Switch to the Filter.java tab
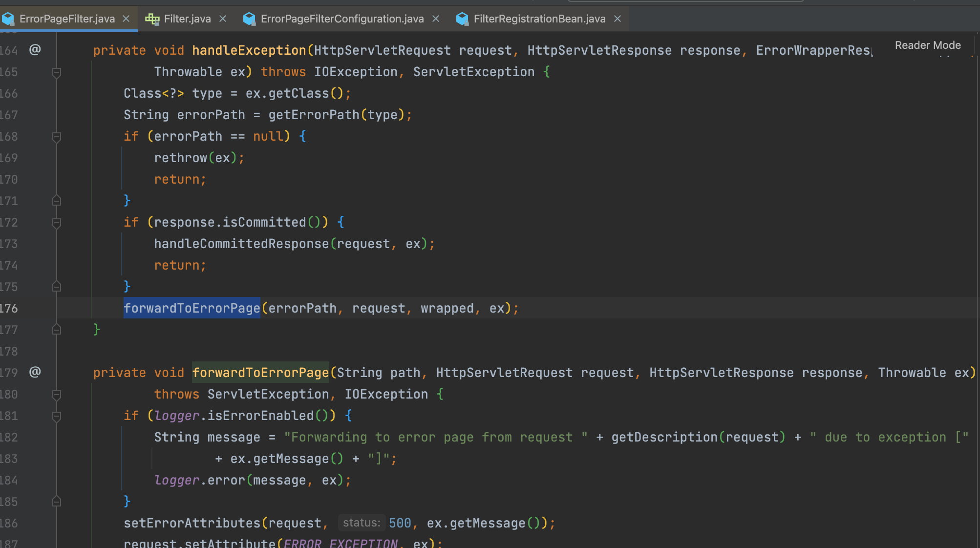980x548 pixels. (187, 19)
